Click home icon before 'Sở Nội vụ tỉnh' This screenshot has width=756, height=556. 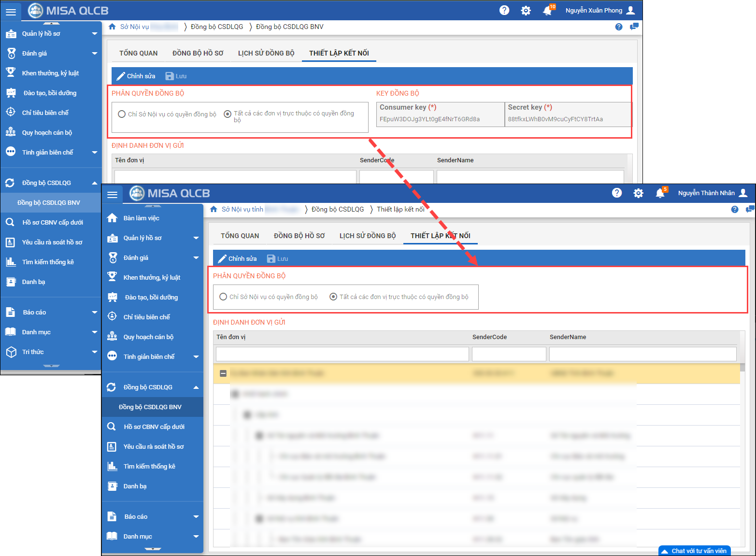pos(214,209)
